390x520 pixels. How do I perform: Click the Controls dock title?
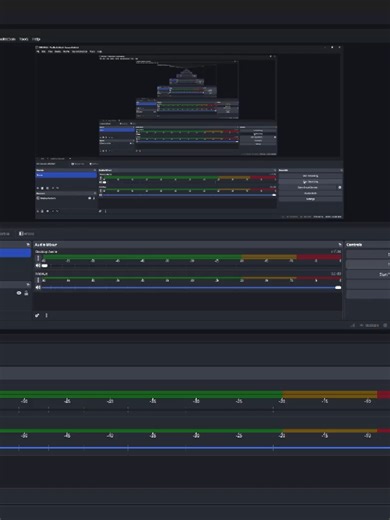click(x=354, y=245)
